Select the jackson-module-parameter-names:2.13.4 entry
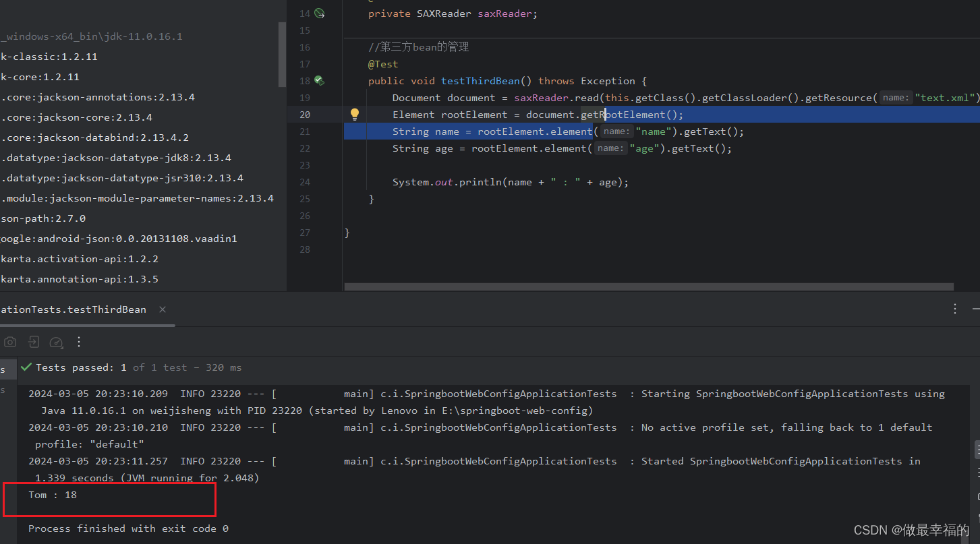 [137, 198]
